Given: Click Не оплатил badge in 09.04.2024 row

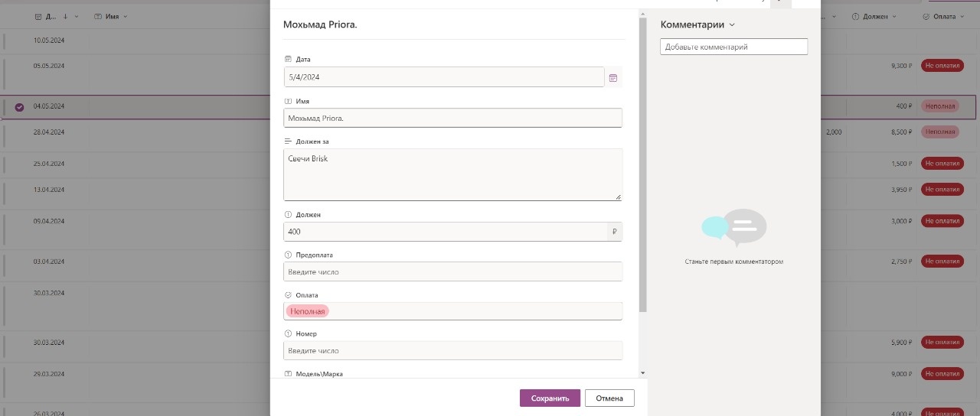Looking at the screenshot, I should (x=942, y=221).
